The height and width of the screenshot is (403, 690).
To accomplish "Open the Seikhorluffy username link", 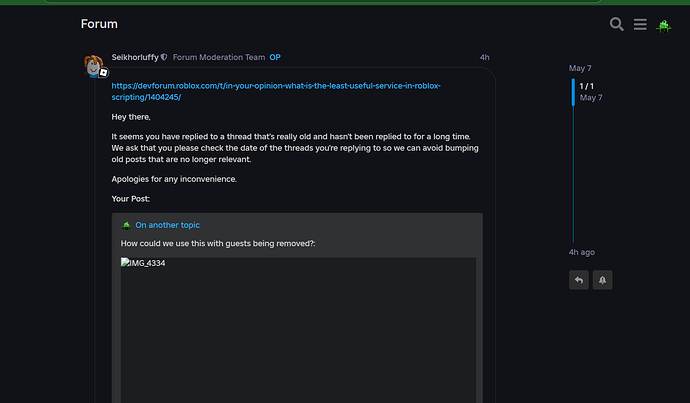I will 135,58.
